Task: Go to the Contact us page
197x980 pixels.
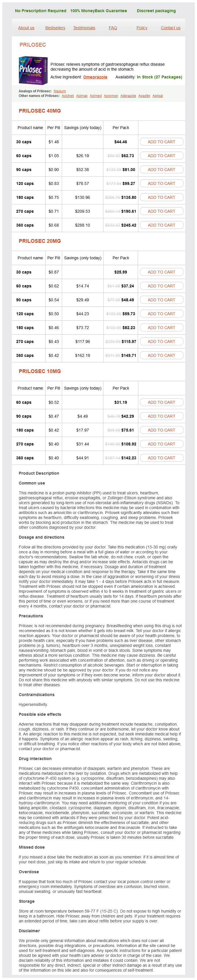Action: [x=170, y=28]
